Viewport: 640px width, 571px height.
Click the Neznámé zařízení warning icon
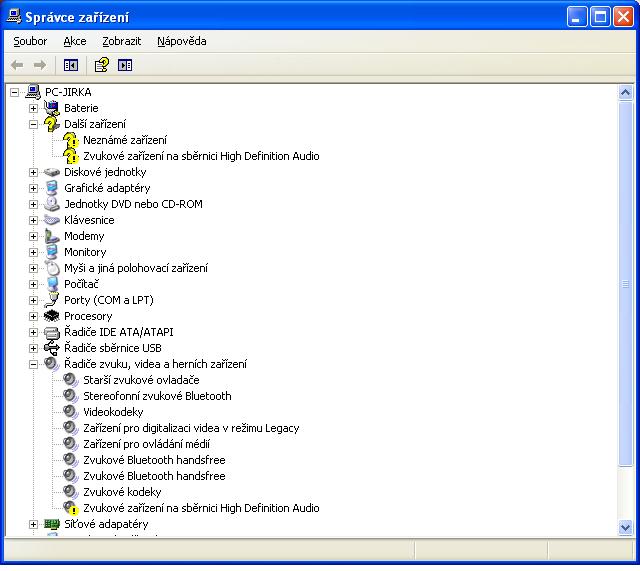coord(71,140)
